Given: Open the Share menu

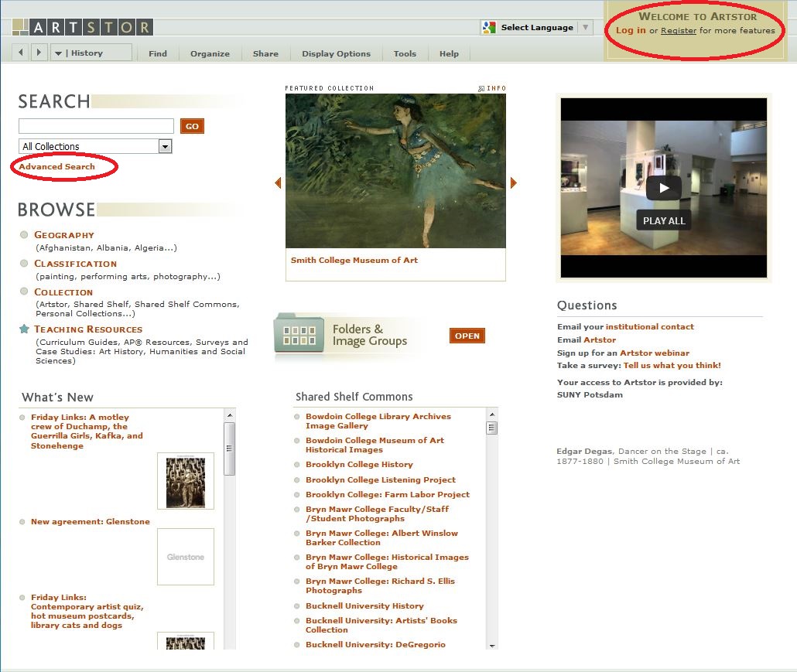Looking at the screenshot, I should (x=266, y=53).
